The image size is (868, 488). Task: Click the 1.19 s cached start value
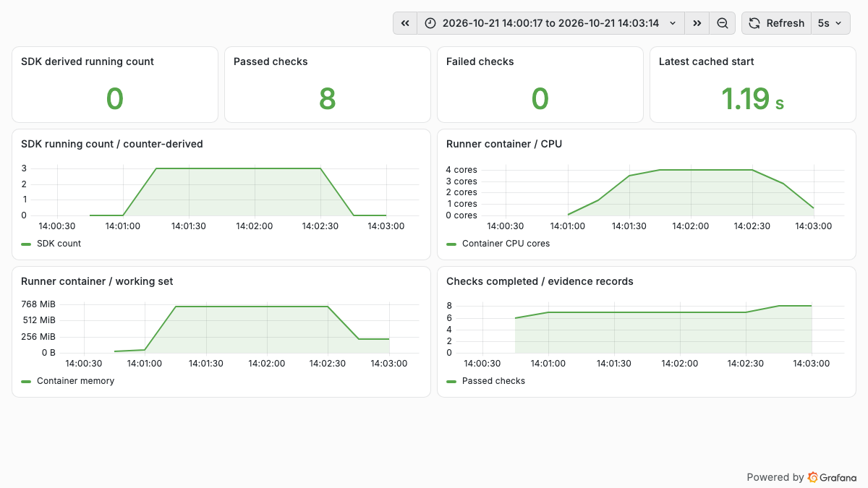(753, 99)
